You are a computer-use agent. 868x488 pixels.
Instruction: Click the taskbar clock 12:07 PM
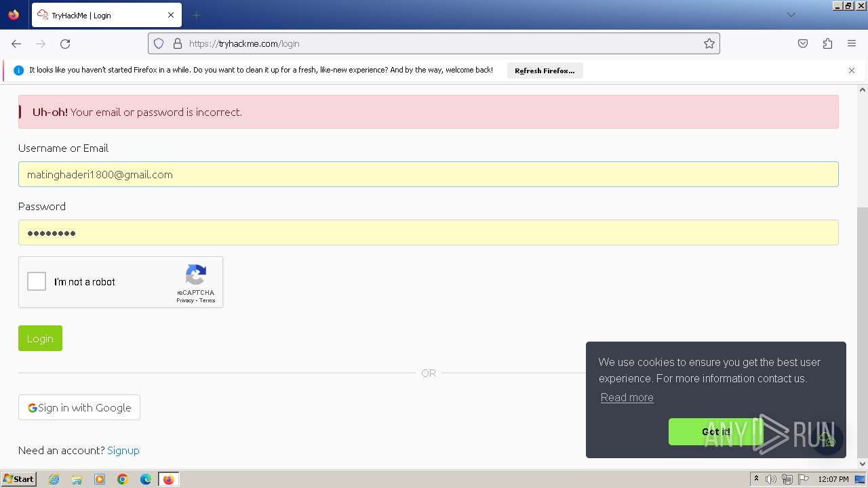[x=833, y=479]
